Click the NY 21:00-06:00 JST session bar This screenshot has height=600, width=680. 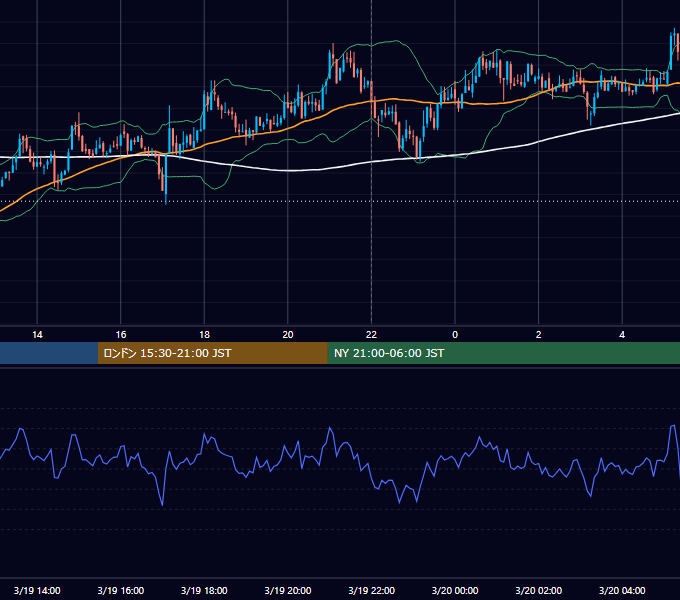(x=503, y=353)
